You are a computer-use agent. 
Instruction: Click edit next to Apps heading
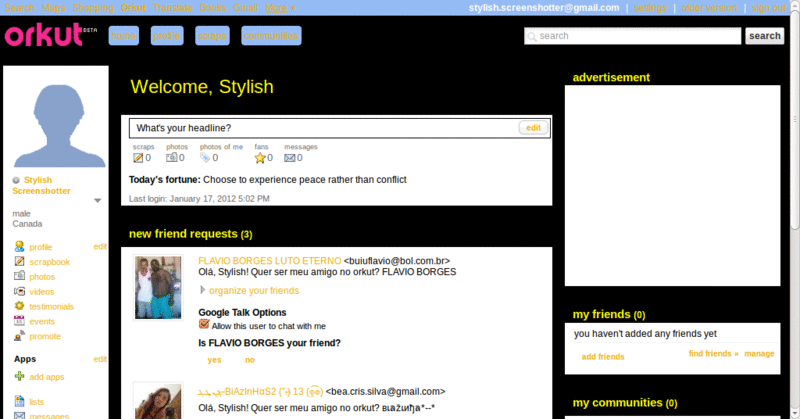(100, 359)
